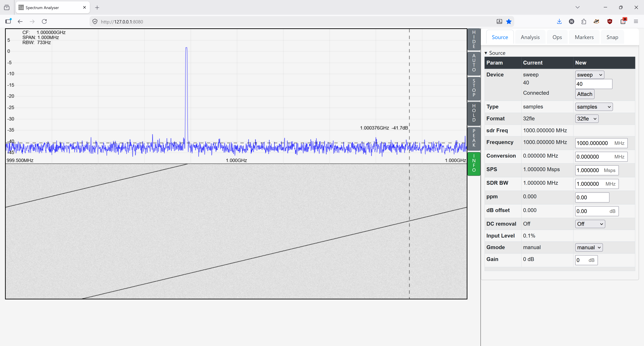This screenshot has width=644, height=346.
Task: Click the dB offset input field
Action: pyautogui.click(x=597, y=211)
